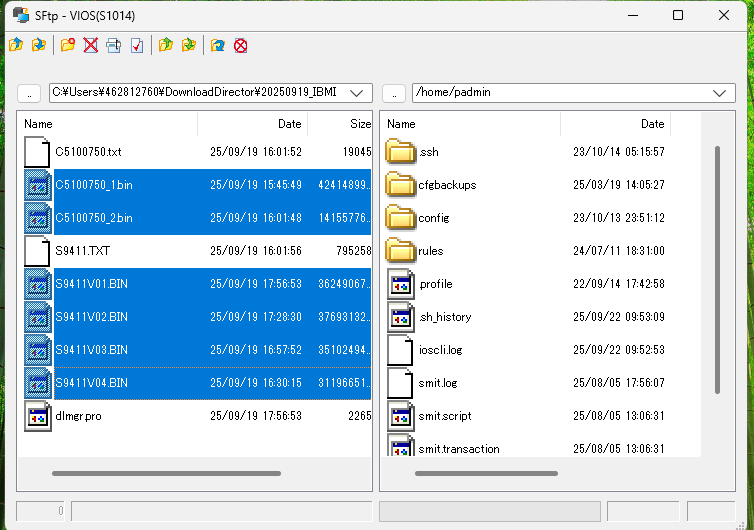Click the remote horizontal scrollbar thumb

tap(486, 474)
